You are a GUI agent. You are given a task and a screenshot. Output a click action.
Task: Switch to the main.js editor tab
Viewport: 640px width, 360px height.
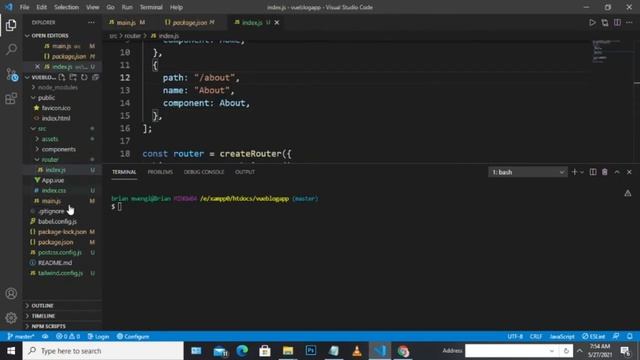tap(127, 22)
